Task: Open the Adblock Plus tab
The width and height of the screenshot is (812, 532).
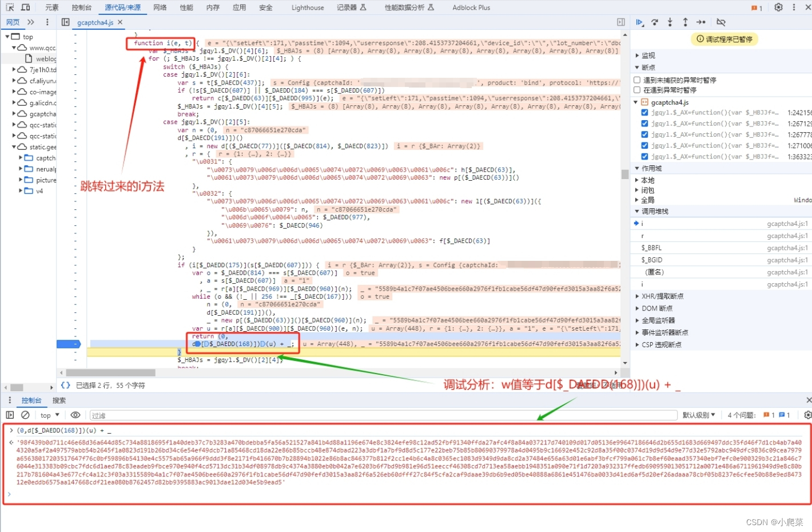Action: 471,7
